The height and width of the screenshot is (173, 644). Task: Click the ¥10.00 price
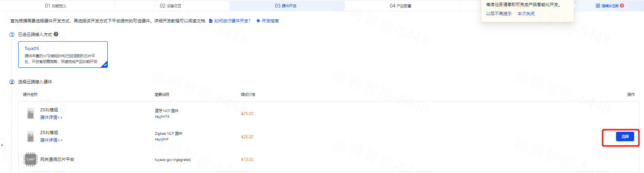[247, 159]
